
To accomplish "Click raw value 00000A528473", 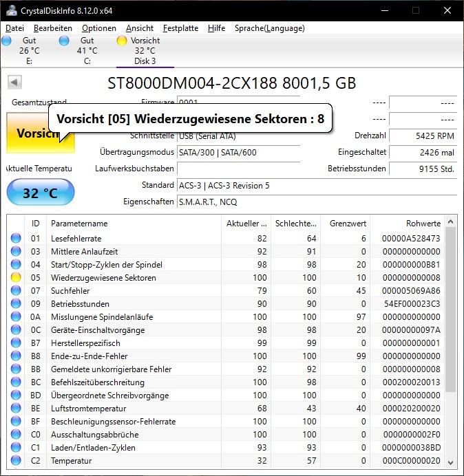I will [x=411, y=238].
